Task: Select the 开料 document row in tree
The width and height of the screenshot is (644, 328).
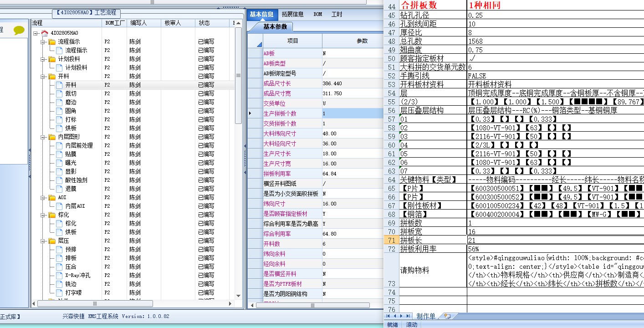Action: 133,85
